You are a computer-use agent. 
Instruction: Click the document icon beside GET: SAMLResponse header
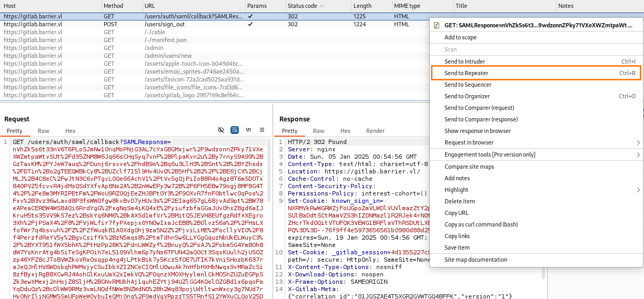point(437,25)
